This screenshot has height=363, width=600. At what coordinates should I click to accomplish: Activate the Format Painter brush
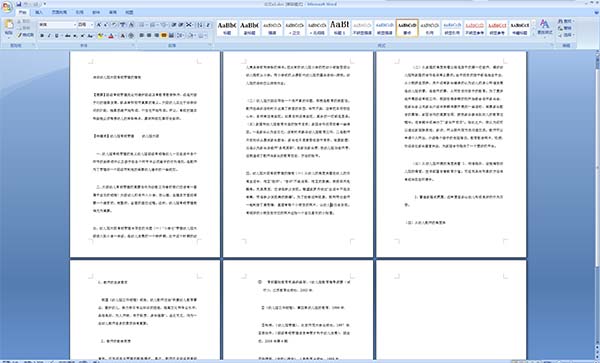26,35
